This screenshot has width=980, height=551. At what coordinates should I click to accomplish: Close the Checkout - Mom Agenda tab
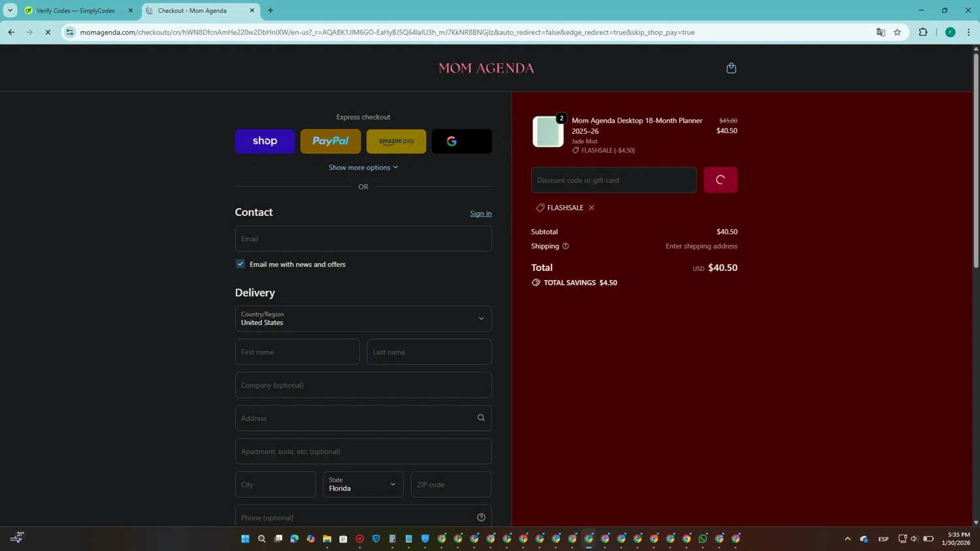point(252,10)
